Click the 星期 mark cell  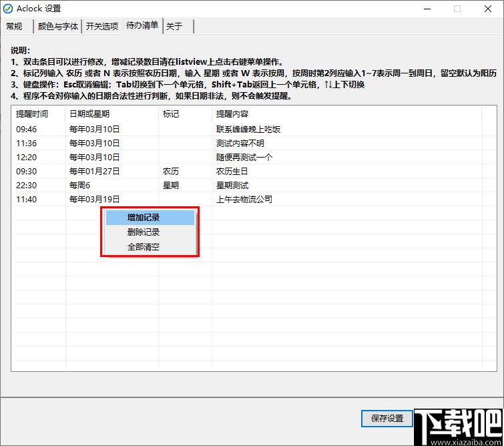tap(171, 185)
